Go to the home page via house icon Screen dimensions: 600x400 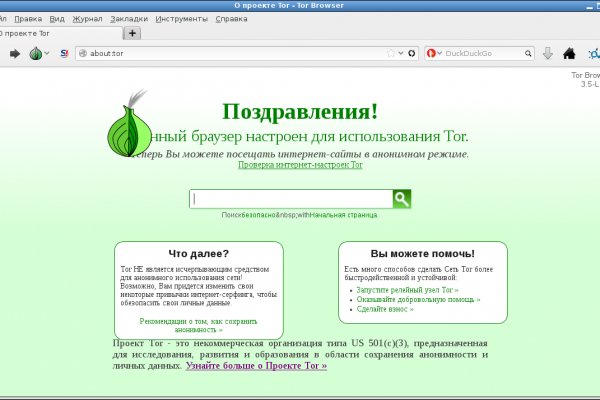pyautogui.click(x=569, y=53)
